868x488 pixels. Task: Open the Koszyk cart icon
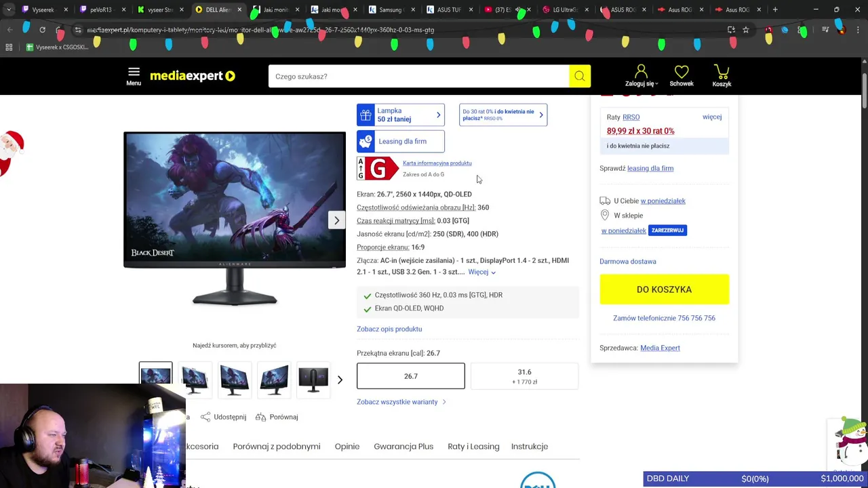click(x=722, y=71)
